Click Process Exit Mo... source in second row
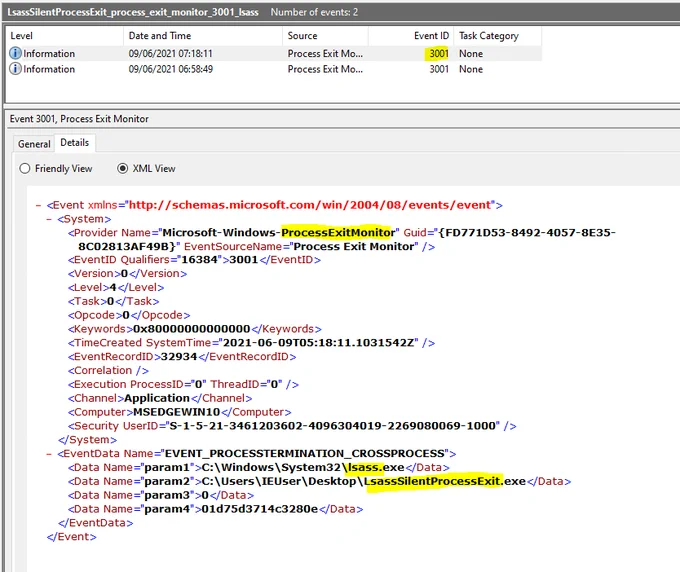 (x=325, y=69)
